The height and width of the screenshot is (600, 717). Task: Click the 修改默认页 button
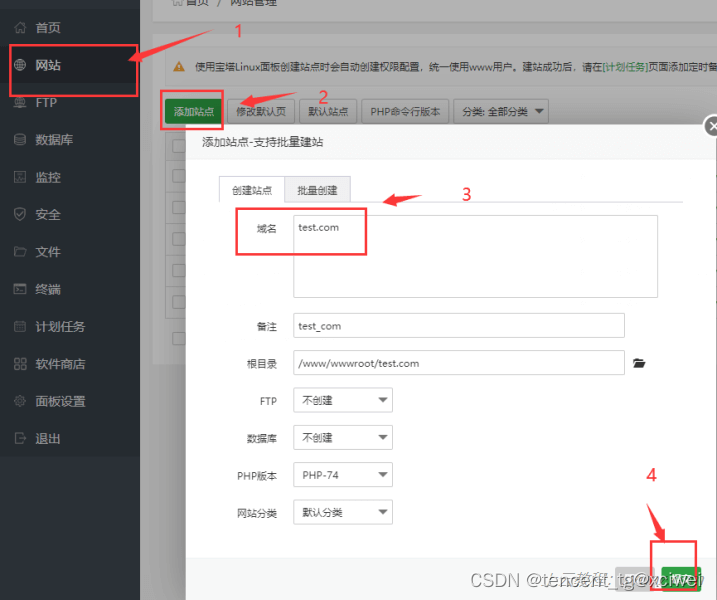point(261,111)
